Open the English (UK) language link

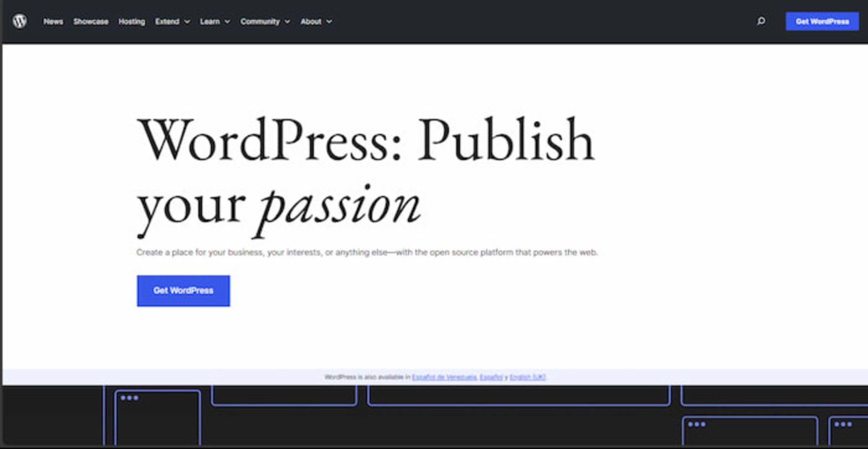(527, 377)
